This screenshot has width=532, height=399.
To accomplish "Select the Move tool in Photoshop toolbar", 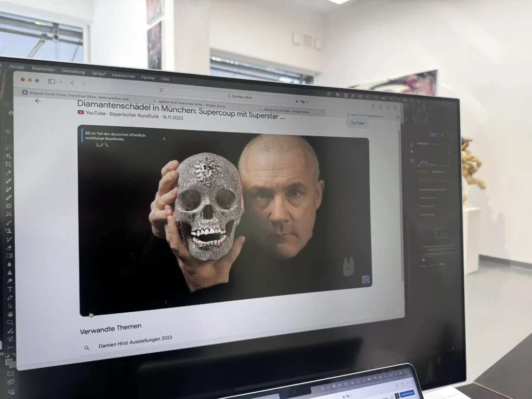I will (8, 131).
